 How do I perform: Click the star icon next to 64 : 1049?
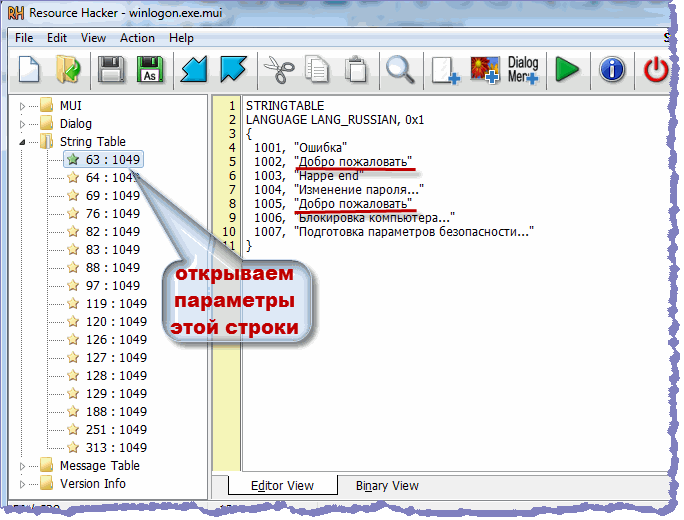pyautogui.click(x=73, y=178)
